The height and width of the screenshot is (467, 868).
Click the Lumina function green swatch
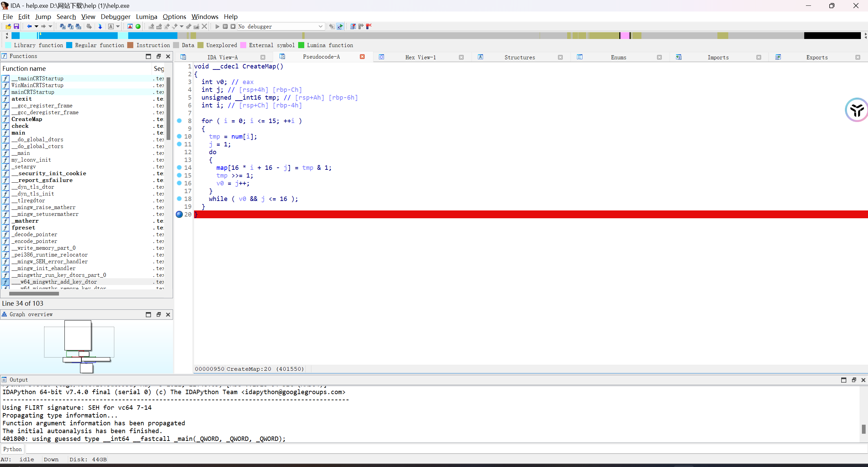tap(301, 45)
